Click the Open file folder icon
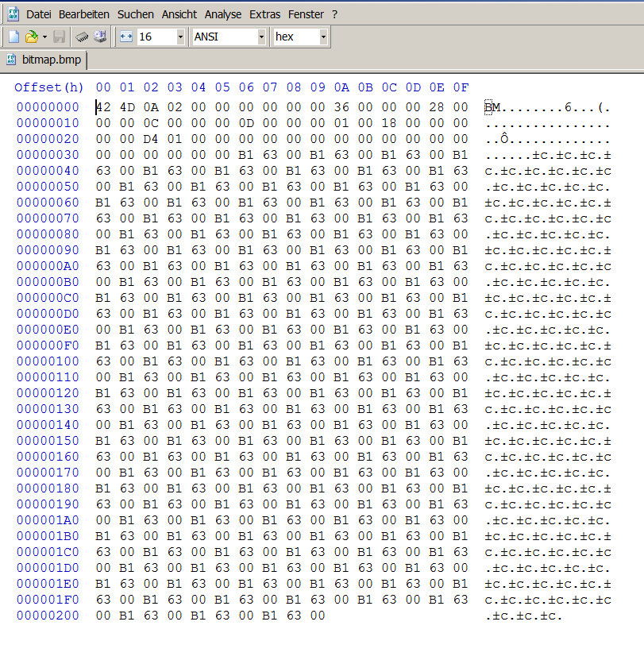Image resolution: width=644 pixels, height=664 pixels. [x=31, y=37]
